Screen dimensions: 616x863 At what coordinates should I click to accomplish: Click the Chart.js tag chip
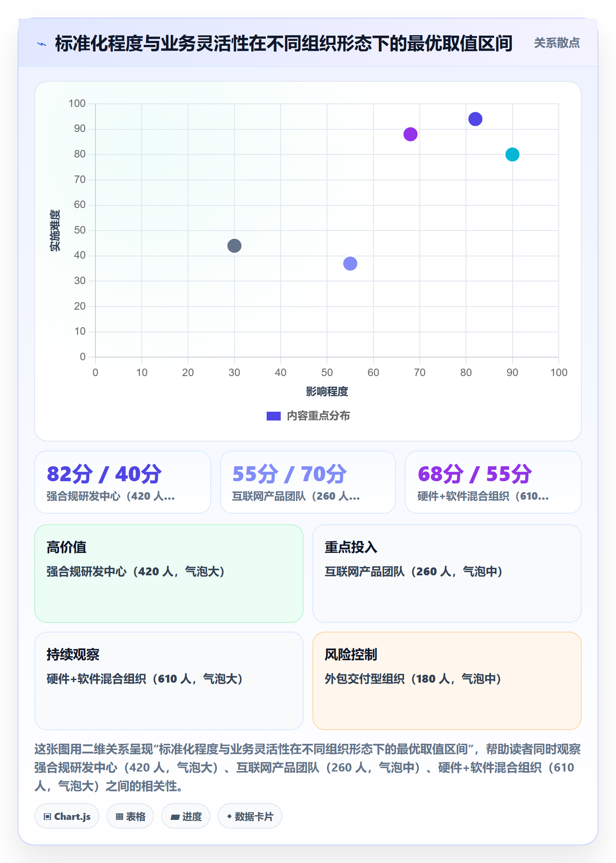pyautogui.click(x=67, y=816)
